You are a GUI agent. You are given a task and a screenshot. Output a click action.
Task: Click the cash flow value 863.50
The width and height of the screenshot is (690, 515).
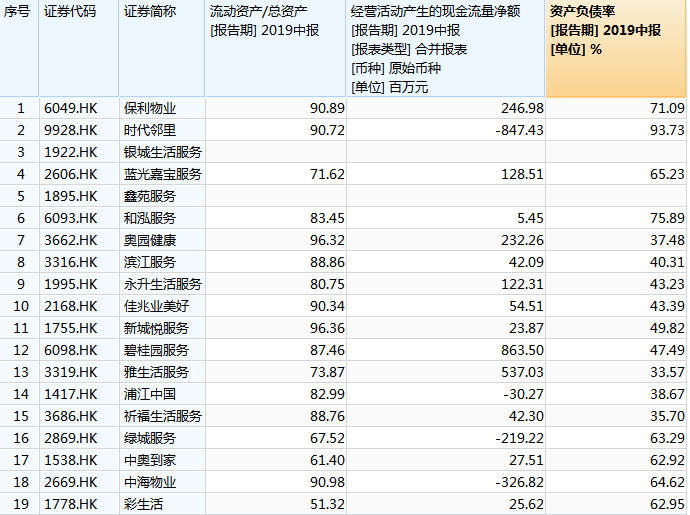point(522,350)
